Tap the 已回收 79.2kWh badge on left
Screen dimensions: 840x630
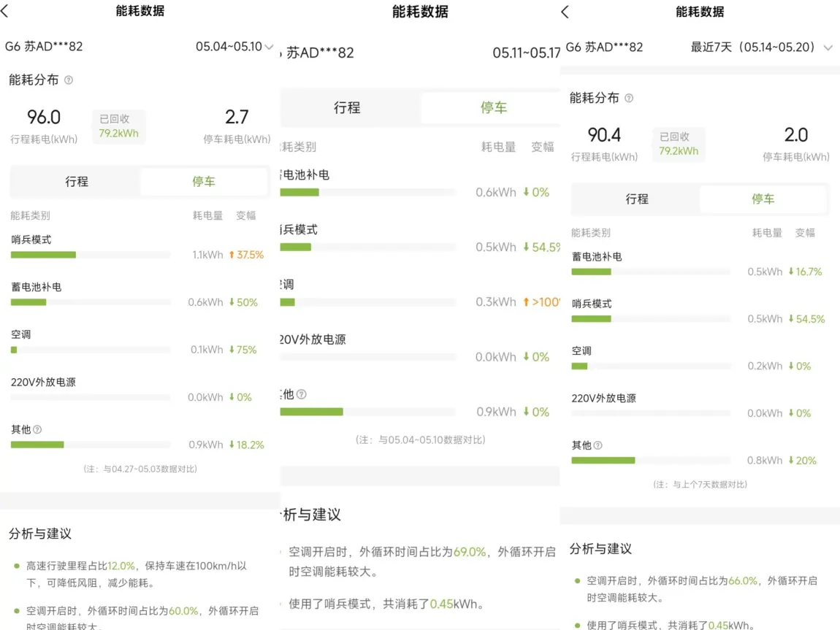coord(118,126)
